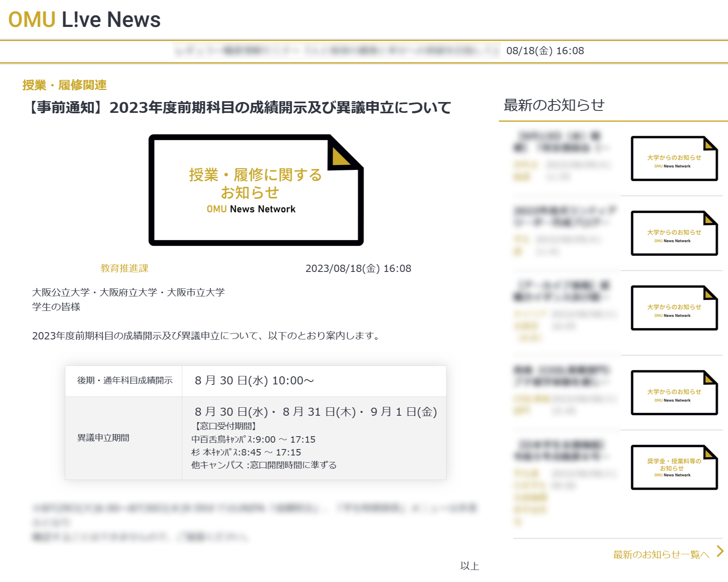This screenshot has height=582, width=728.
Task: Open the second 大学からのお知らせ news card icon
Action: 674,232
